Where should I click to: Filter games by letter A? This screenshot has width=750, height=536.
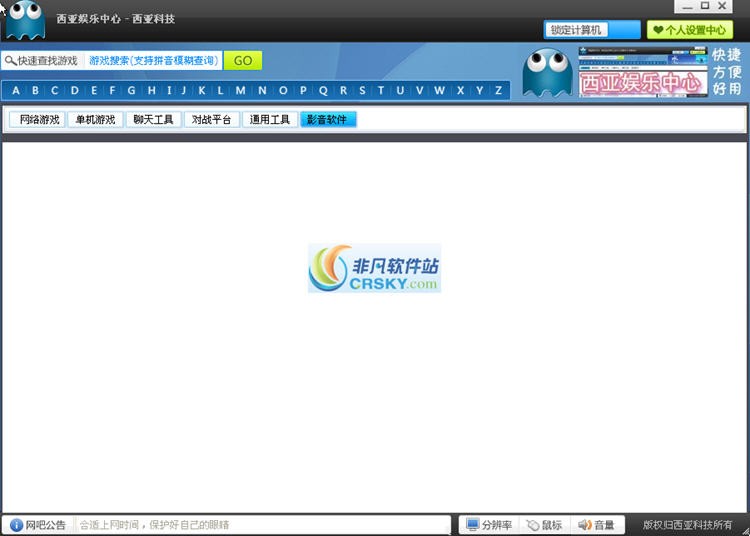(x=16, y=90)
